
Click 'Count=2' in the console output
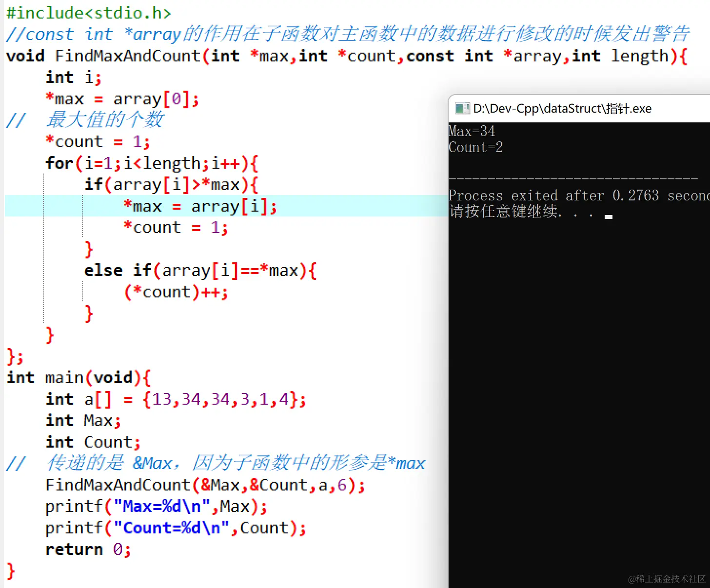coord(475,147)
